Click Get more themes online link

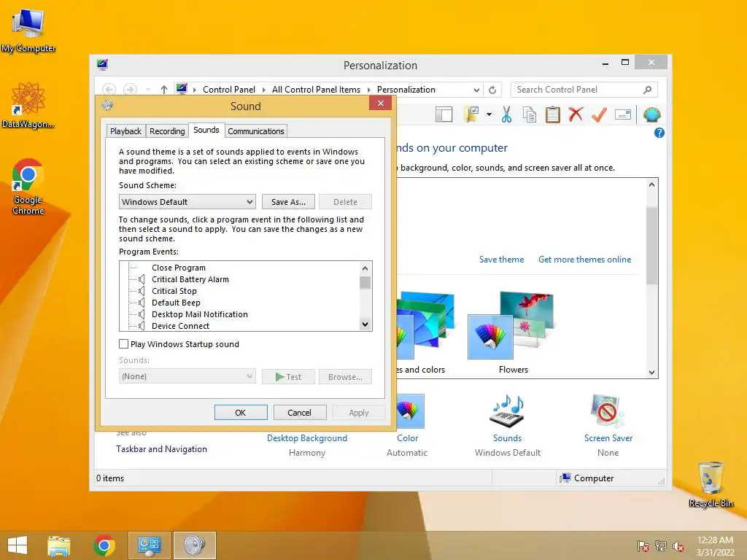click(584, 260)
